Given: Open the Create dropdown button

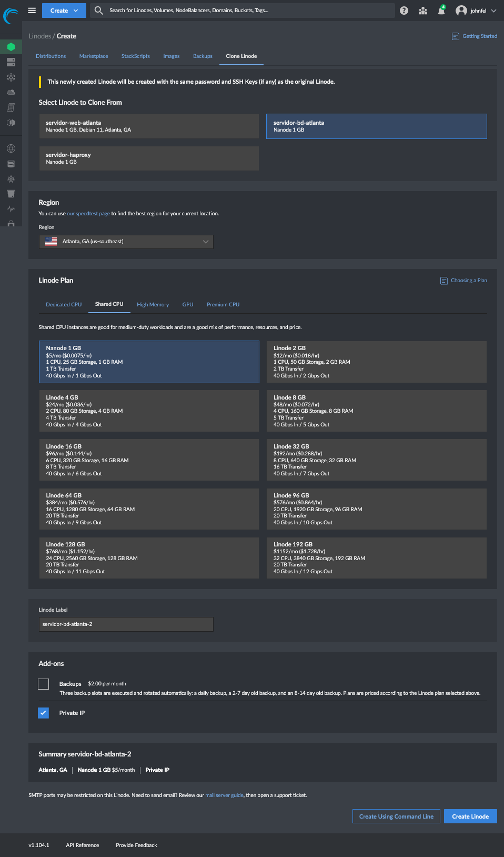Looking at the screenshot, I should point(64,11).
